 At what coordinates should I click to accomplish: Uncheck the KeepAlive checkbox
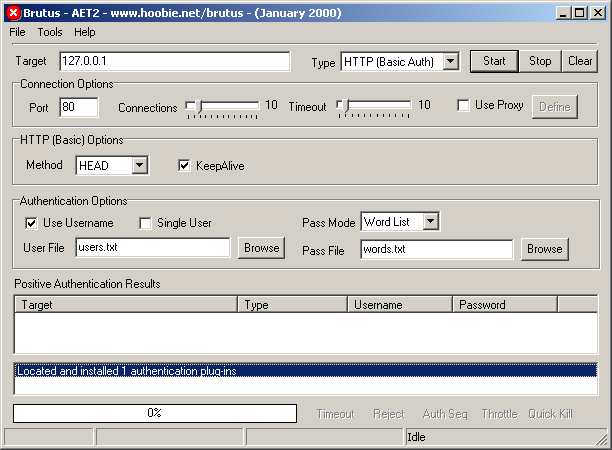click(x=184, y=166)
